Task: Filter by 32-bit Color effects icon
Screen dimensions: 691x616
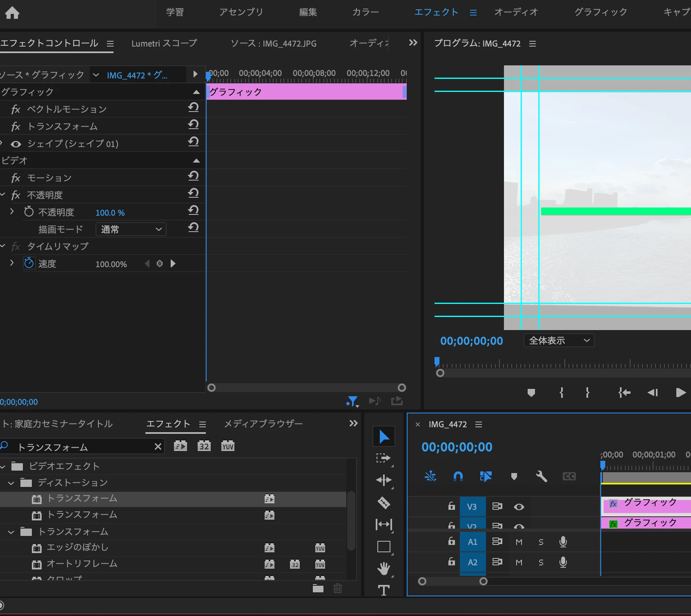Action: click(204, 446)
